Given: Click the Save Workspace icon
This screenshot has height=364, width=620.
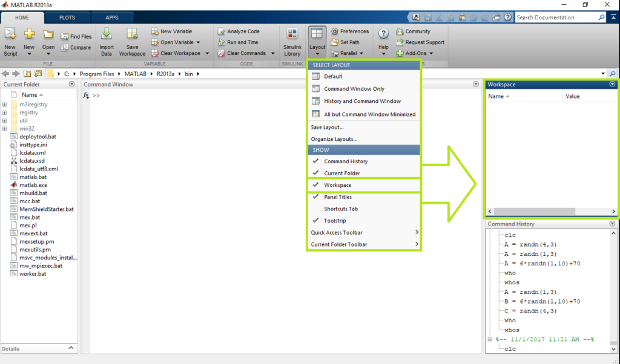Looking at the screenshot, I should [x=132, y=35].
